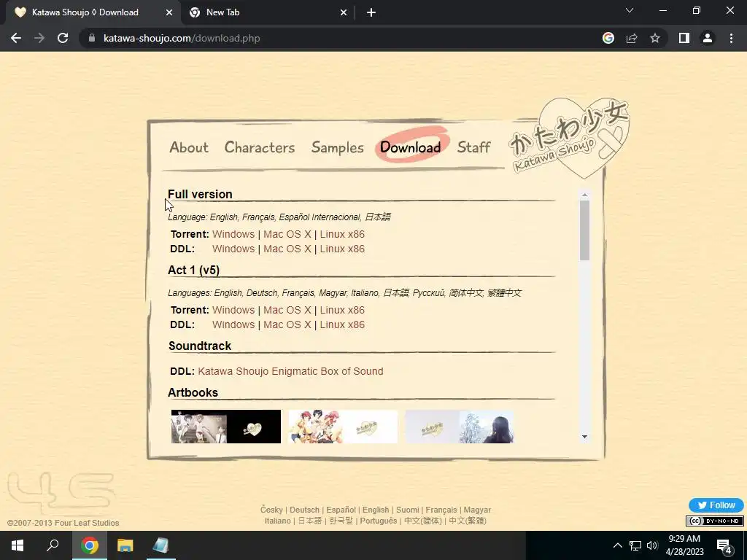
Task: Click Full version DDL Mac OS X link
Action: [x=287, y=249]
